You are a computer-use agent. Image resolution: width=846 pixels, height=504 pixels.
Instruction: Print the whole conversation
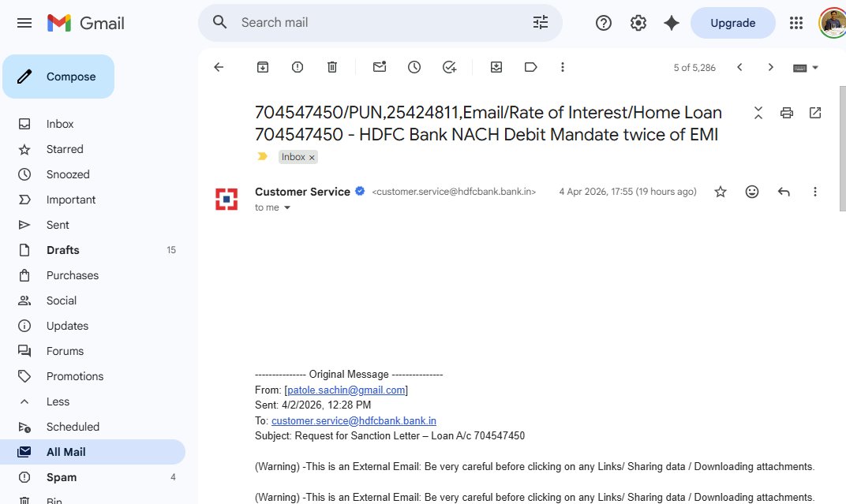point(787,113)
